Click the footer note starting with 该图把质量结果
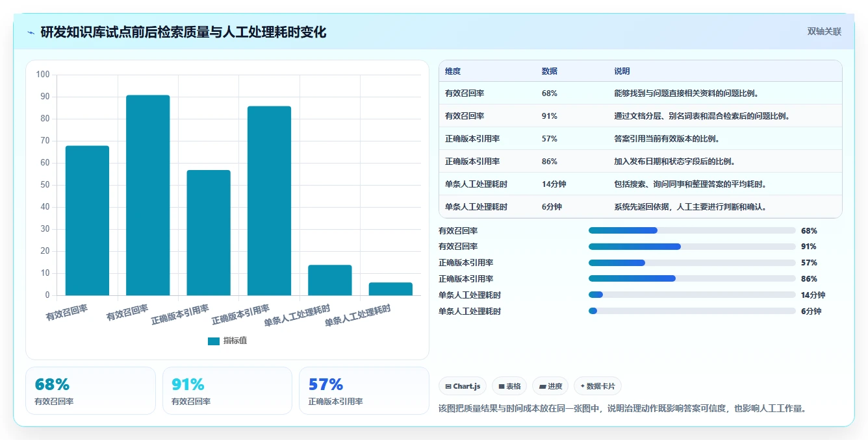Image resolution: width=868 pixels, height=440 pixels. [x=622, y=408]
